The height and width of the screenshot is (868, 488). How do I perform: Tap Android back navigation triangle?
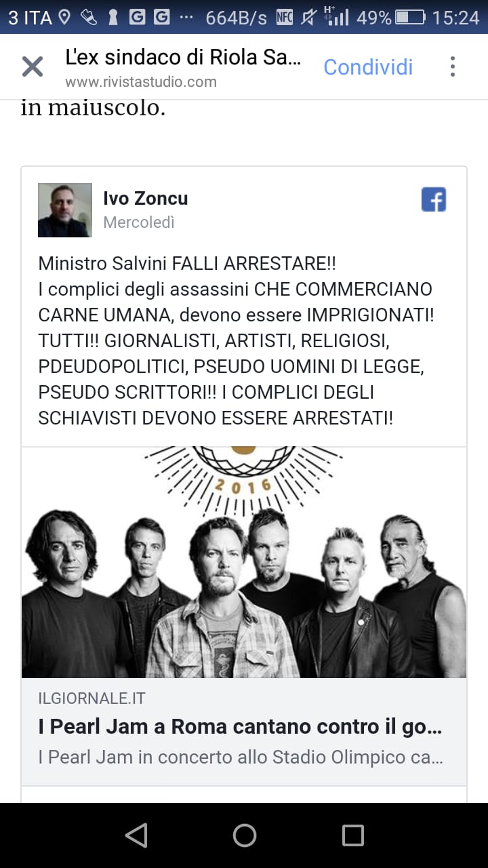point(136,835)
